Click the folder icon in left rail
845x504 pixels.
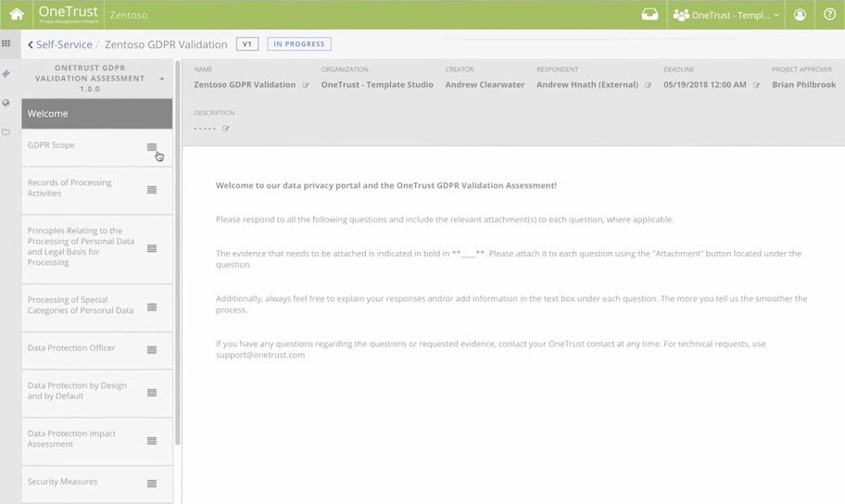(6, 132)
